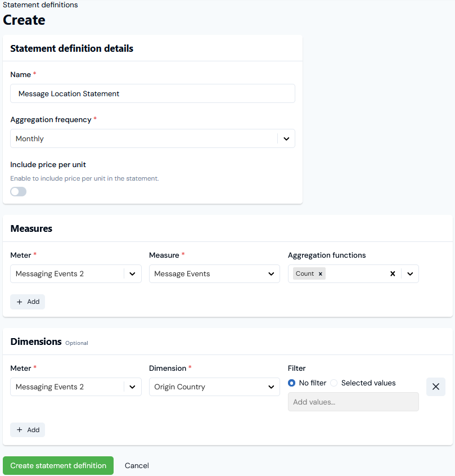Click the Add values filter field
The image size is (455, 476).
pos(353,402)
